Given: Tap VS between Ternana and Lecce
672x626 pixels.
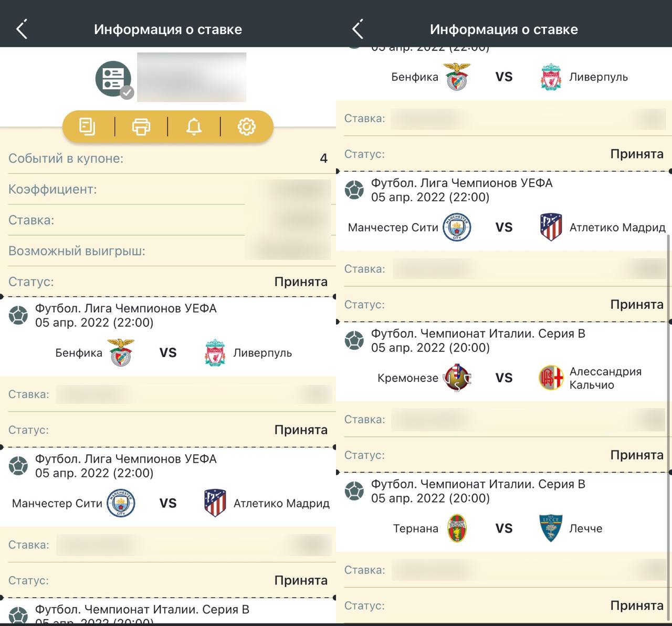Looking at the screenshot, I should (504, 528).
